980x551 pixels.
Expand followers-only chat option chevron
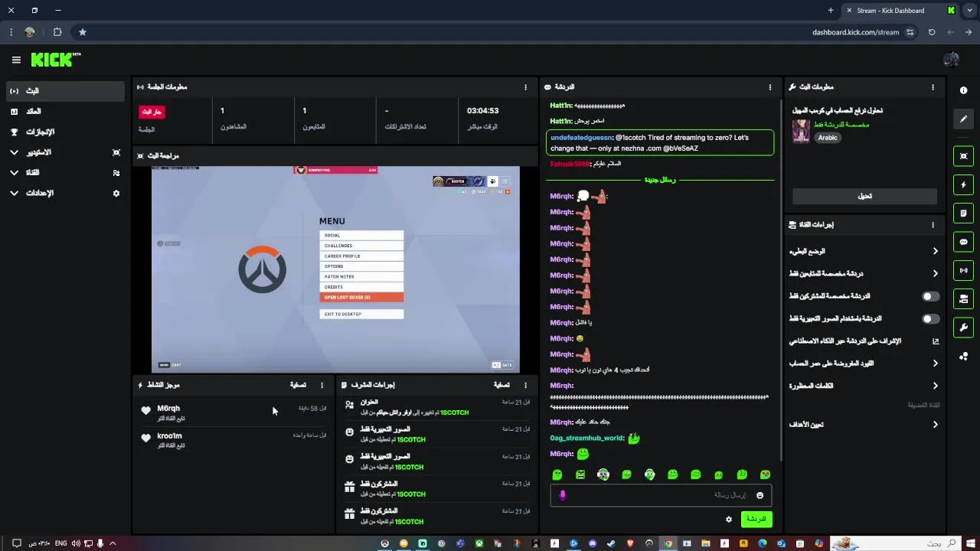[x=935, y=273]
